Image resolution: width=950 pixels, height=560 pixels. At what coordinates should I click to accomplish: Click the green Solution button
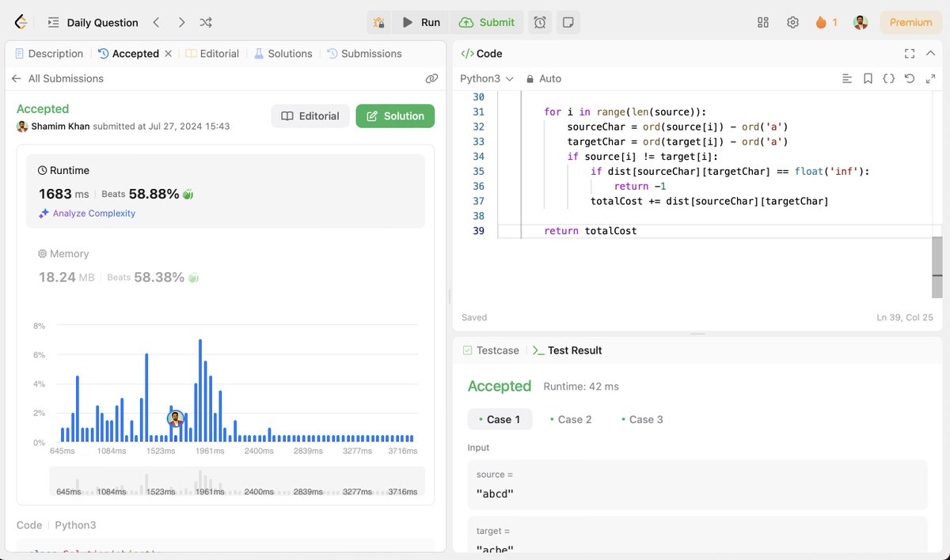tap(395, 115)
